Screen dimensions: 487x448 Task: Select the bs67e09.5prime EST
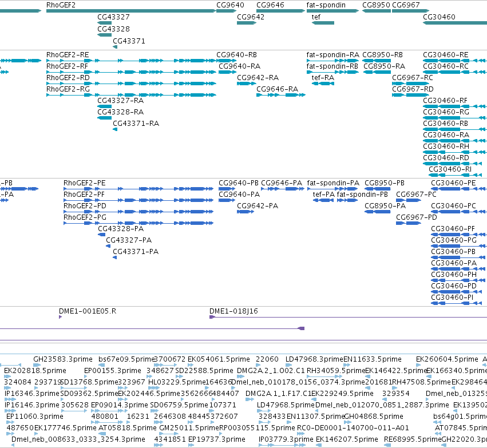[126, 359]
